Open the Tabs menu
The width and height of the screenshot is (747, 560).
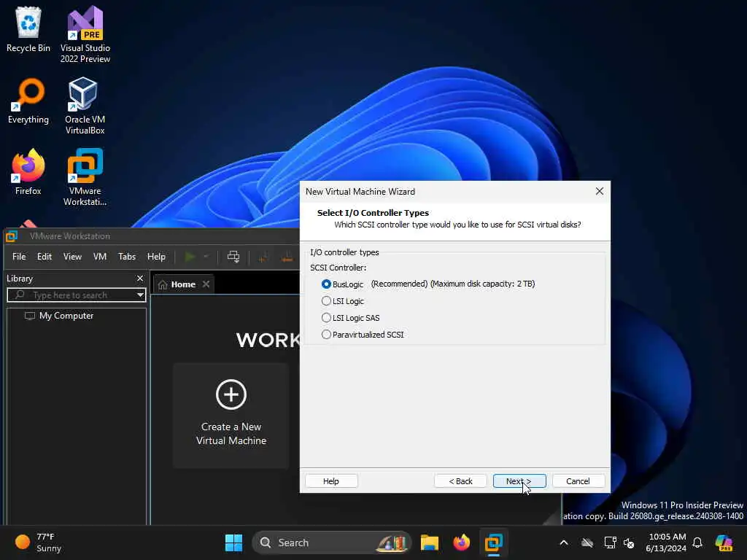[127, 257]
